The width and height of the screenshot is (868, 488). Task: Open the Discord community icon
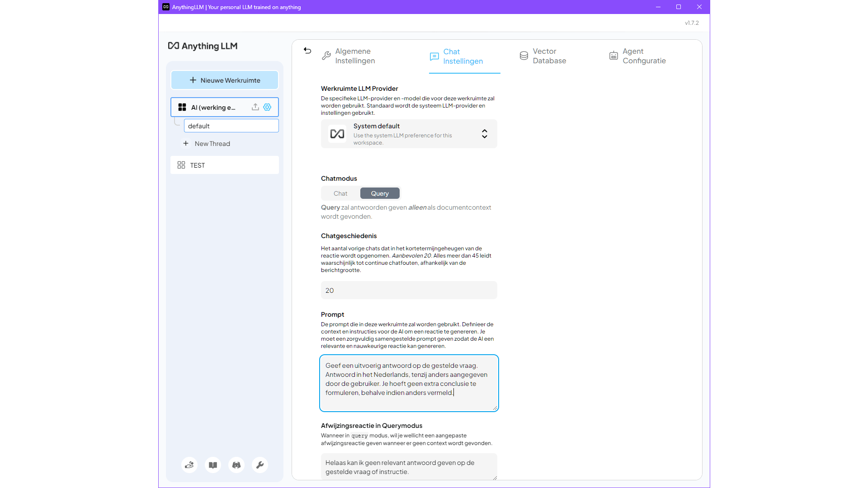coord(236,465)
